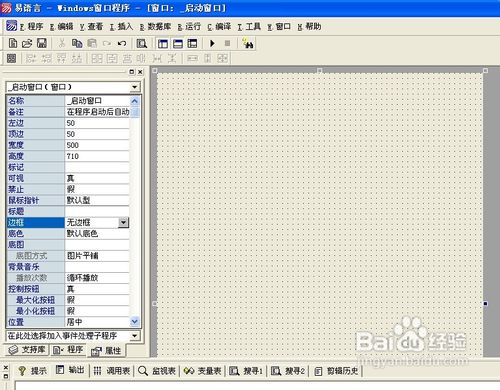Click the E-language logo icon in menu bar
Screen dimensions: 500x390
12,26
